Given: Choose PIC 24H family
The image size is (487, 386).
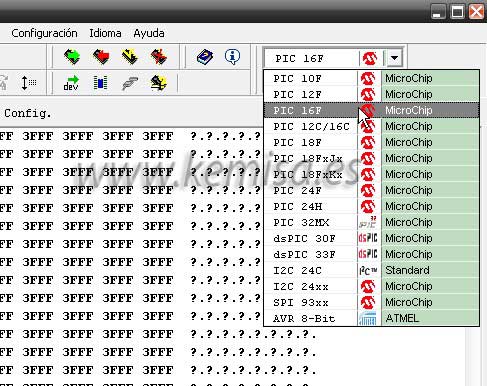Looking at the screenshot, I should tap(371, 206).
